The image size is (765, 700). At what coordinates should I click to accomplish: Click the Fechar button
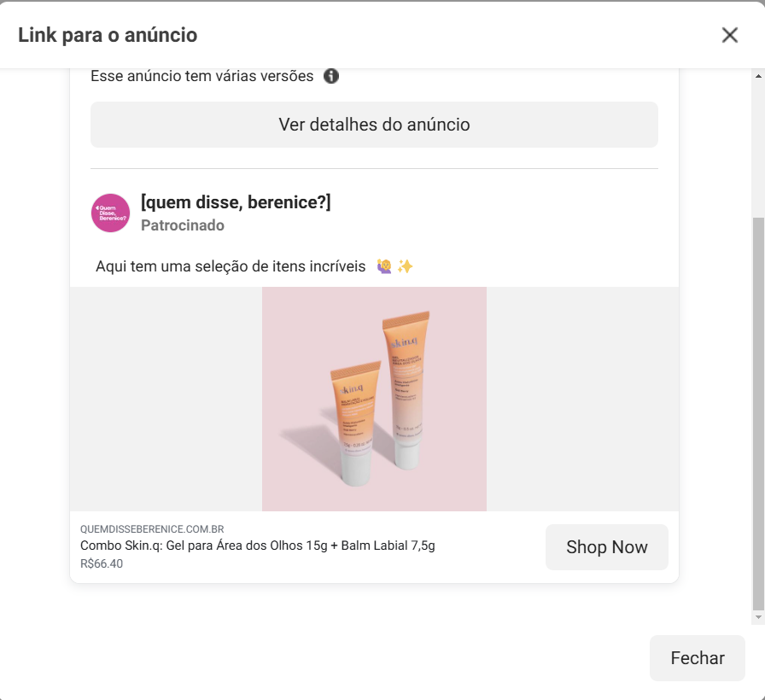(x=698, y=658)
